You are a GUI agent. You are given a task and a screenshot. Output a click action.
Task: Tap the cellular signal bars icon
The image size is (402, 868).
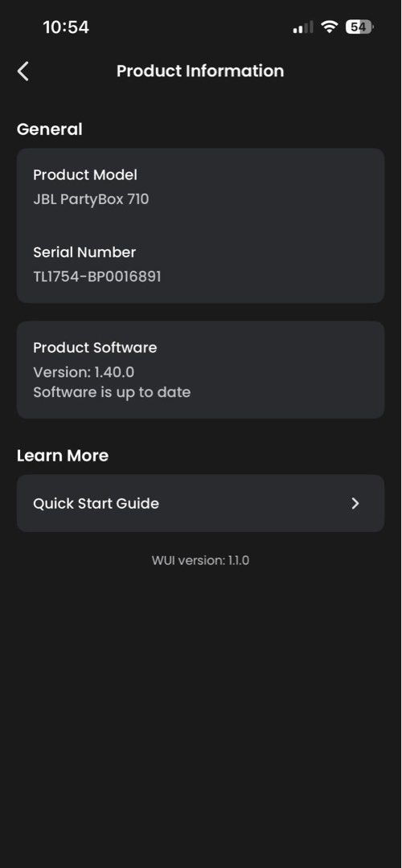303,27
